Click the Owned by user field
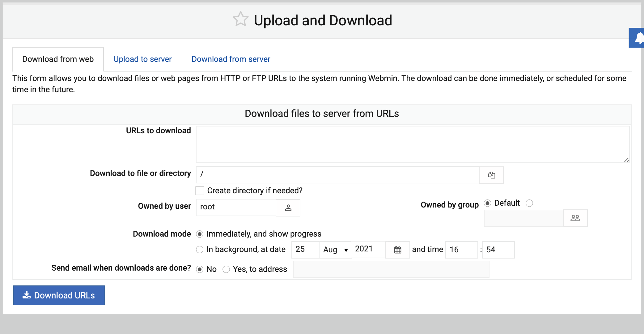 (x=236, y=207)
